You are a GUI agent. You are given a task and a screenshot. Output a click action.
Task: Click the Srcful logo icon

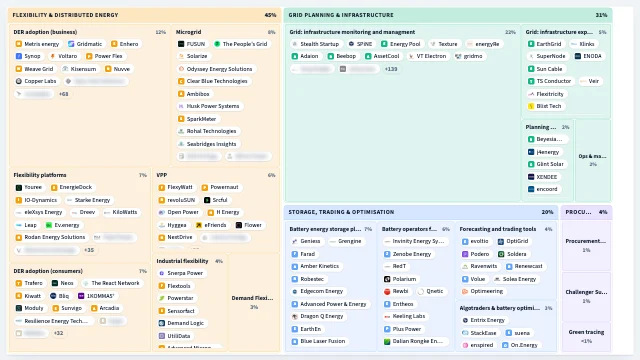click(x=207, y=200)
